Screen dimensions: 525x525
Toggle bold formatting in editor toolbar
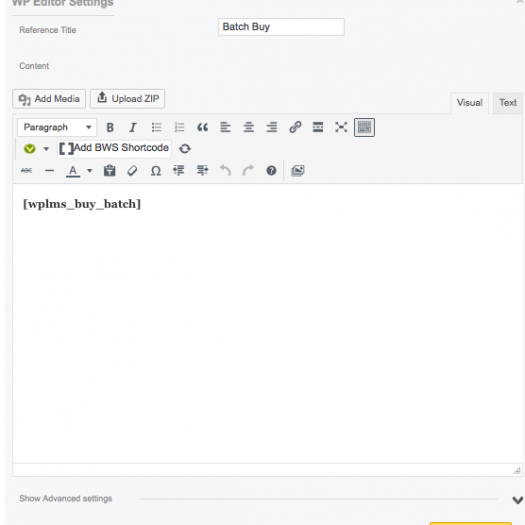[x=110, y=128]
